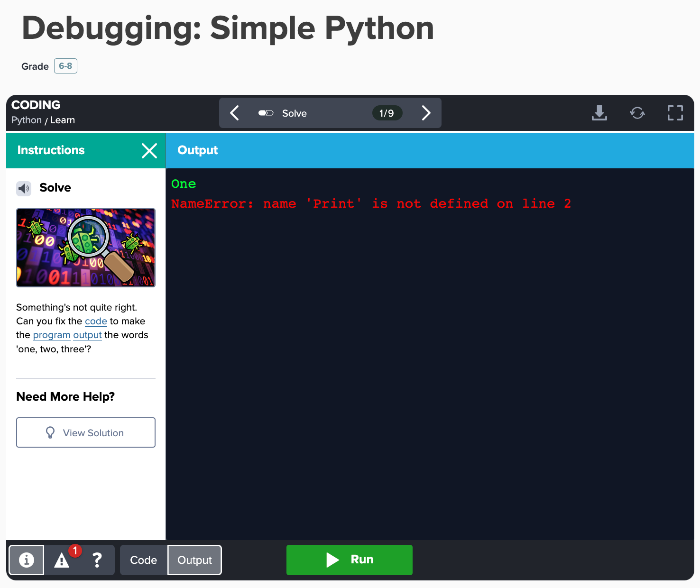700x588 pixels.
Task: Click the Output panel header
Action: coord(430,150)
